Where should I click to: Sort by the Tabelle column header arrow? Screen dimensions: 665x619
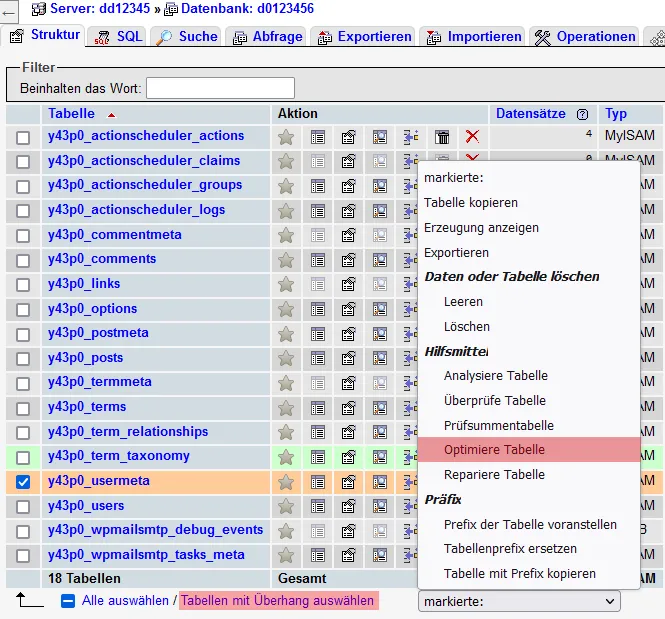[x=111, y=115]
